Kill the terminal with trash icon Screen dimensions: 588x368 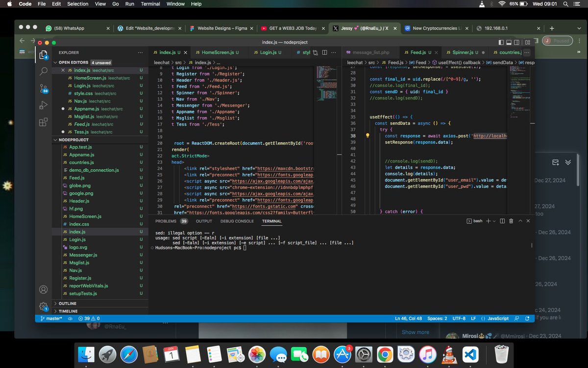pos(511,221)
